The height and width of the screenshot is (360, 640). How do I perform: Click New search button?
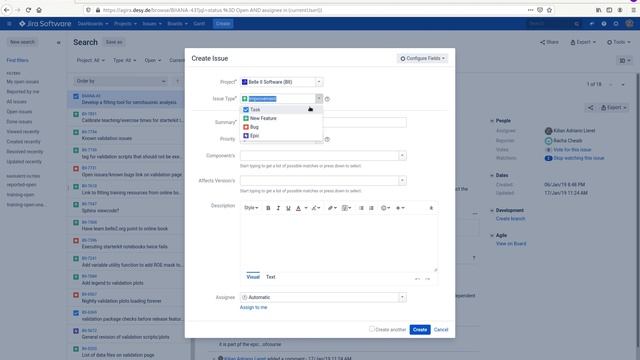(22, 42)
